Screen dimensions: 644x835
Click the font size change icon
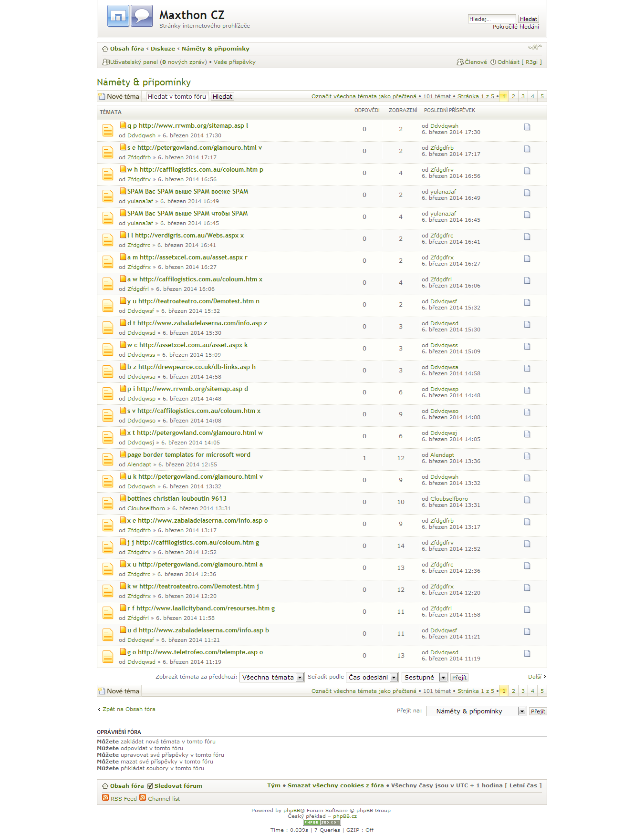535,47
